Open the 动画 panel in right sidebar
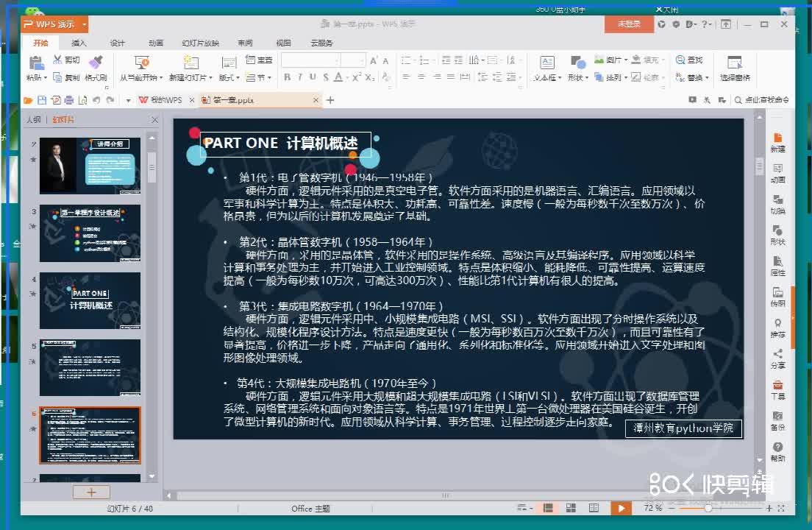This screenshot has height=530, width=812. click(x=778, y=172)
